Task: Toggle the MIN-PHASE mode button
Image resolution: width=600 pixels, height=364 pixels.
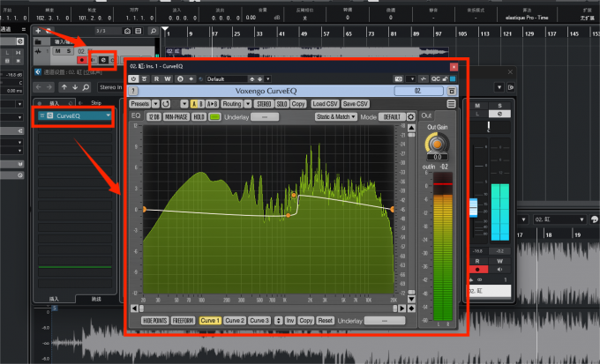Action: click(x=176, y=117)
